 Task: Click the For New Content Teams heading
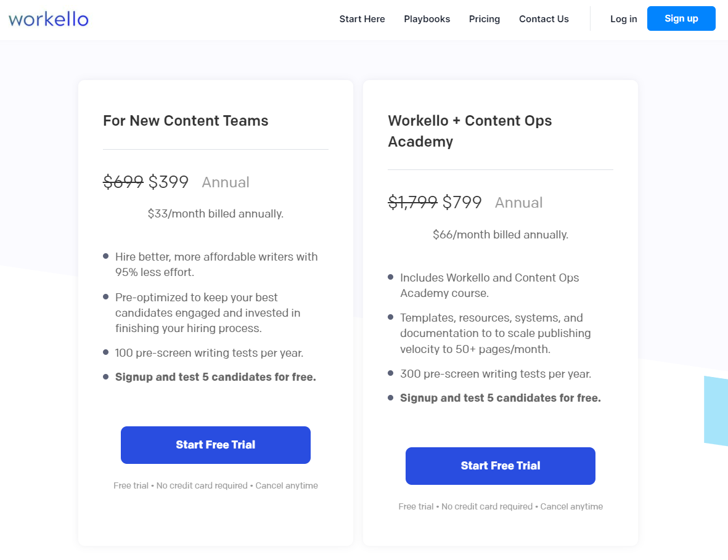(x=186, y=121)
